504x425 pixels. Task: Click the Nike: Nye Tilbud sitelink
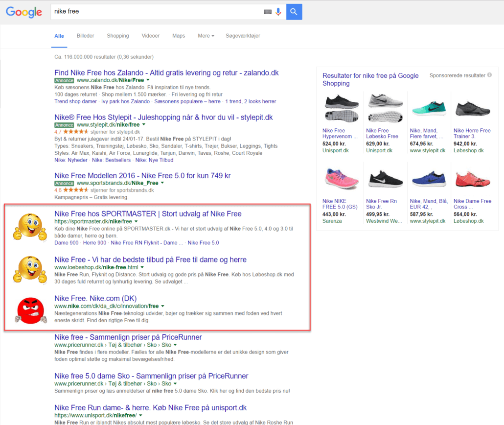point(154,160)
